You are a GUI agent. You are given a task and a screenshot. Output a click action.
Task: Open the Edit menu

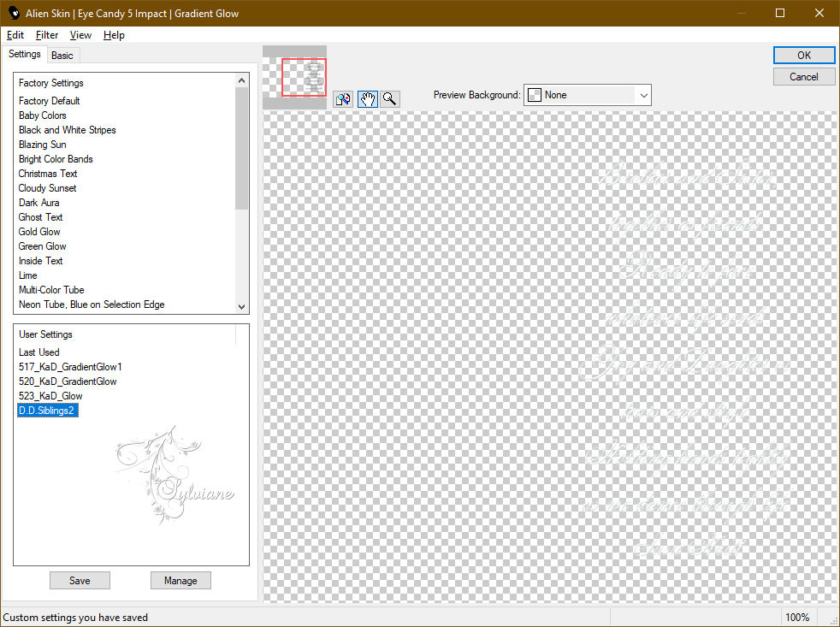15,35
